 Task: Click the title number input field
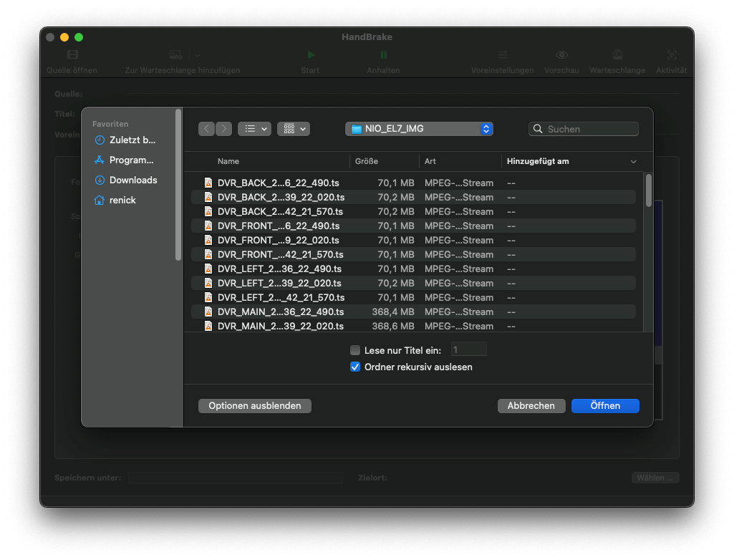click(468, 349)
